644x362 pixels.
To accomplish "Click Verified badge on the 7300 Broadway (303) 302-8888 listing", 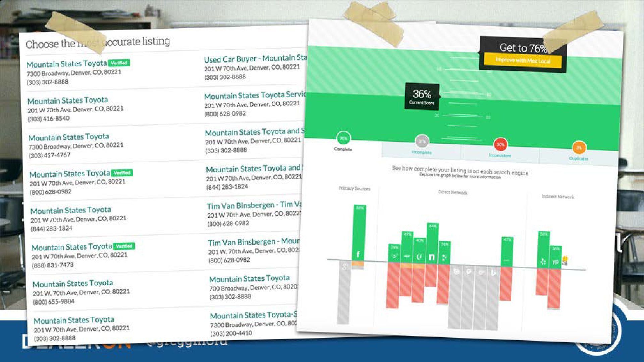I will [119, 63].
